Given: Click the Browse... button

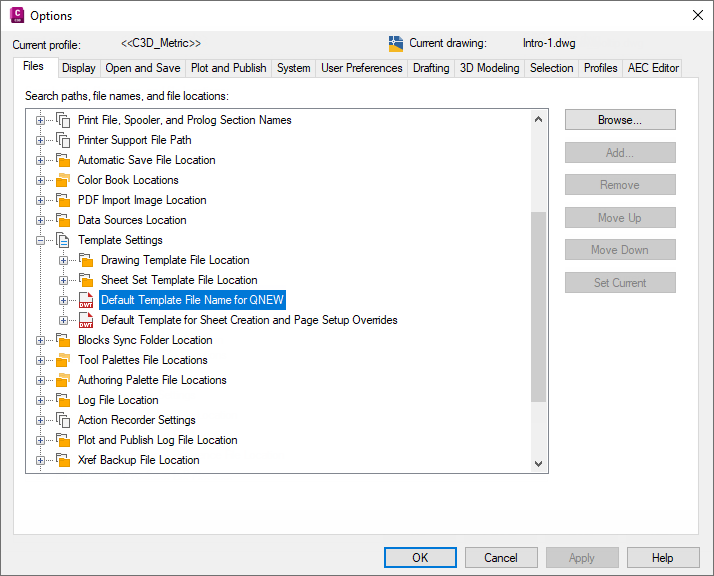Looking at the screenshot, I should (x=620, y=120).
